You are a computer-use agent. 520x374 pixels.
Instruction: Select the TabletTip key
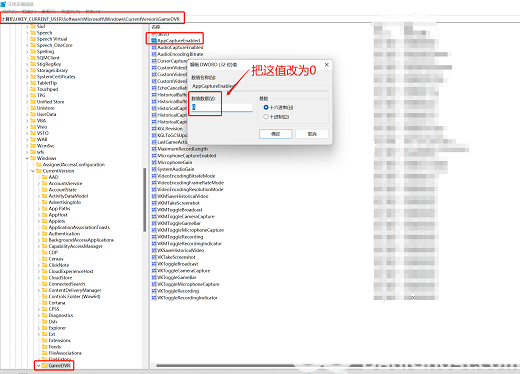click(47, 83)
